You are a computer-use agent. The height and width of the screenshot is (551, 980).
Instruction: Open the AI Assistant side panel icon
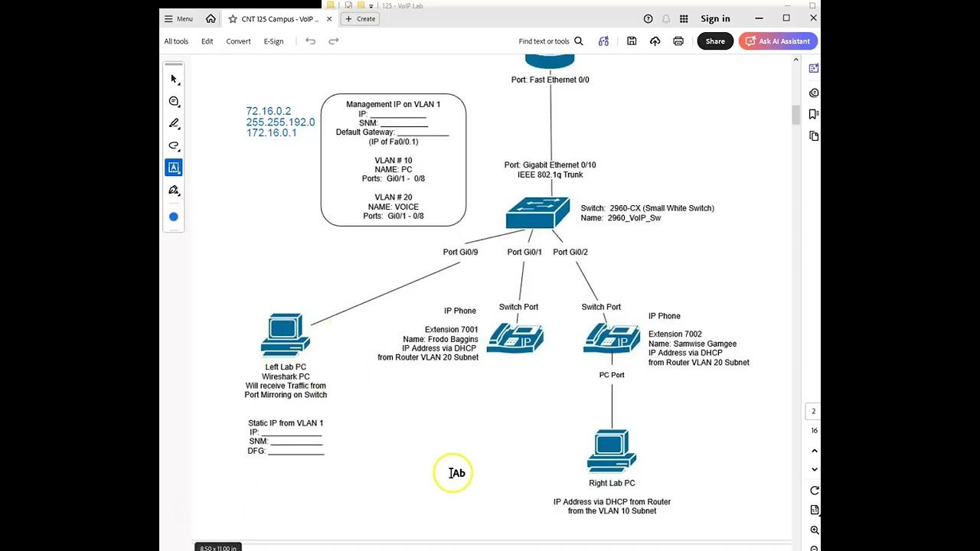pyautogui.click(x=813, y=69)
